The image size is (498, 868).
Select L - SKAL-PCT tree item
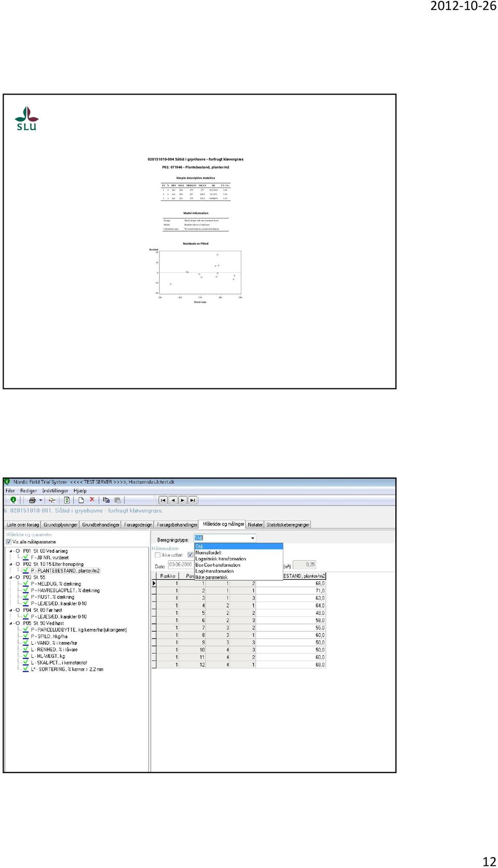pyautogui.click(x=59, y=662)
